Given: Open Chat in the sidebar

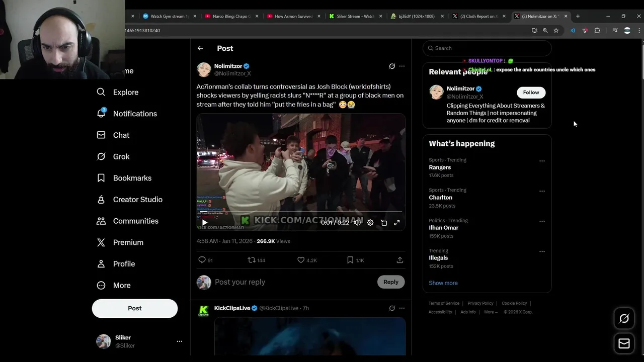Looking at the screenshot, I should click(x=113, y=135).
